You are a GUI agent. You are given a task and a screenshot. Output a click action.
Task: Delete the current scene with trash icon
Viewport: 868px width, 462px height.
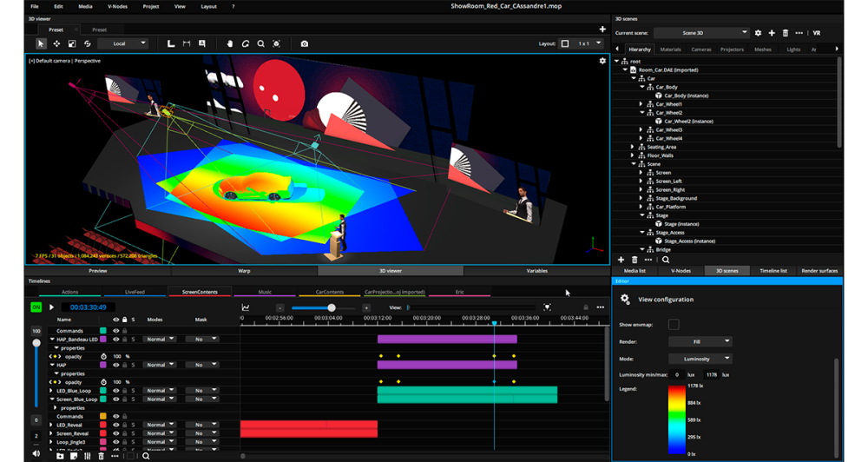[x=785, y=33]
